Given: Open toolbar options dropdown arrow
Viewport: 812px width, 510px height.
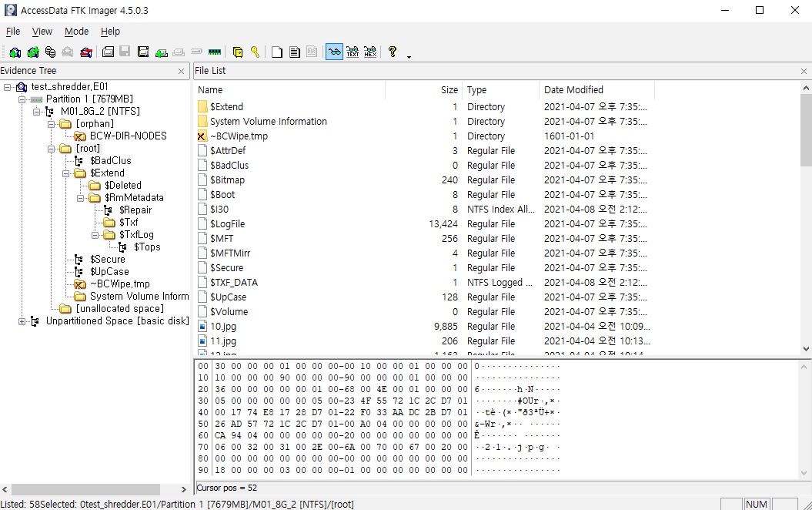Looking at the screenshot, I should pos(409,56).
